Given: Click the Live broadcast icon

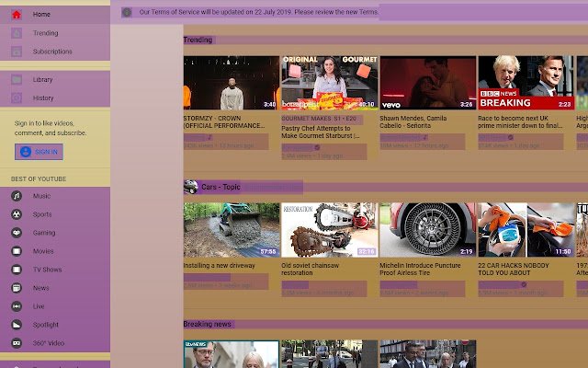Looking at the screenshot, I should 17,306.
